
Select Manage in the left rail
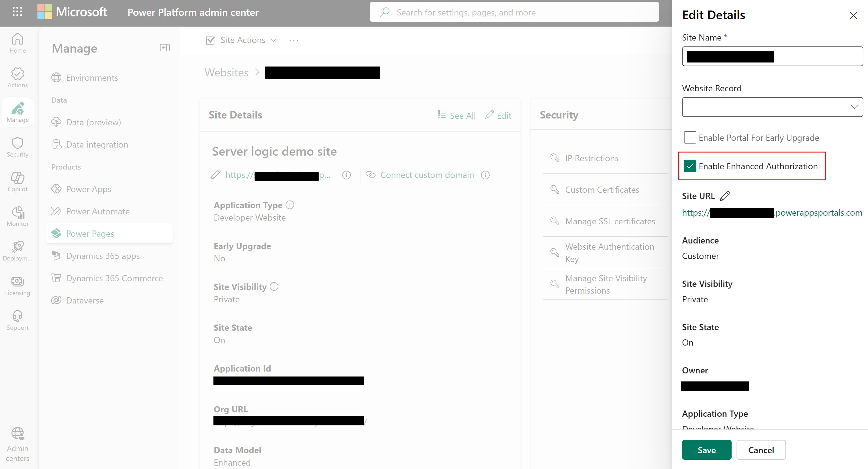18,113
